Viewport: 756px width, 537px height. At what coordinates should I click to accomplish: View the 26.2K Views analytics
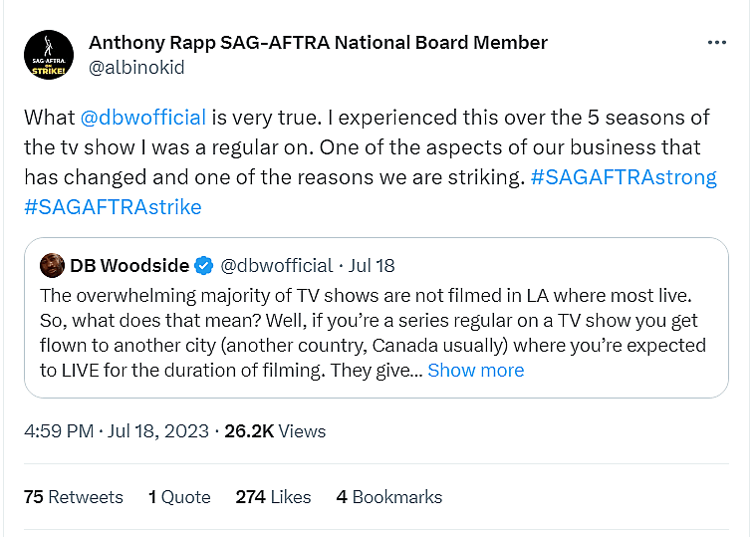click(x=275, y=430)
